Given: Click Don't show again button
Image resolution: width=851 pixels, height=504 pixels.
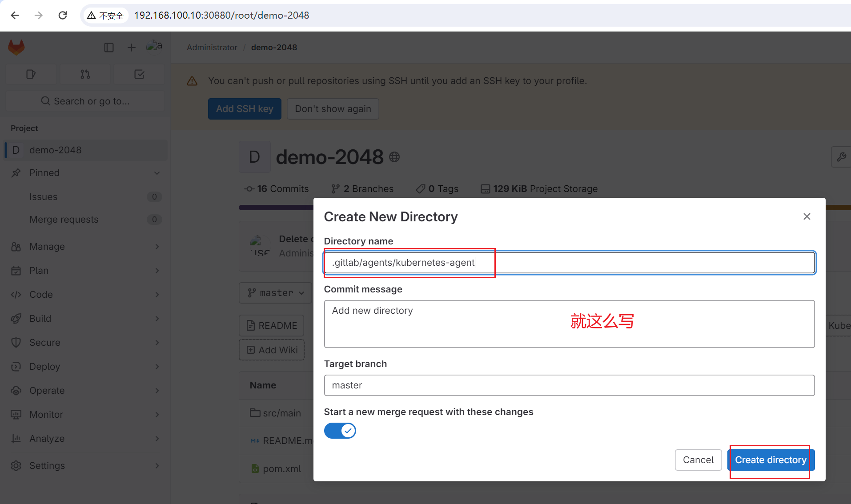Looking at the screenshot, I should (333, 109).
